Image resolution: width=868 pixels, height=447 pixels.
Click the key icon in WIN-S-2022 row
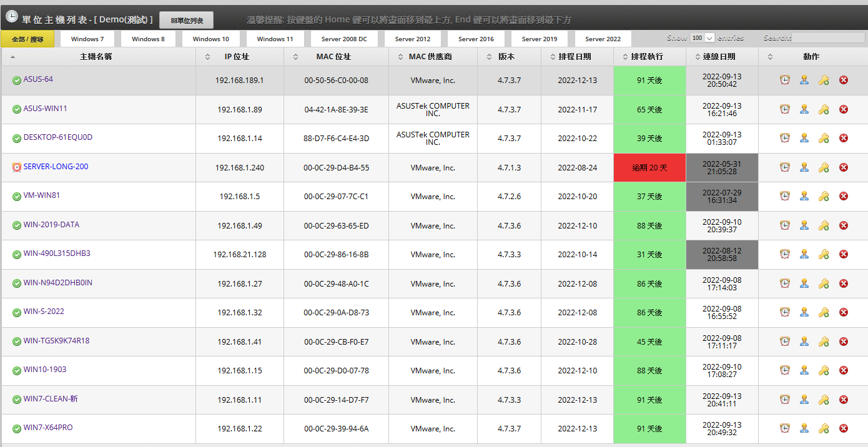(x=824, y=312)
